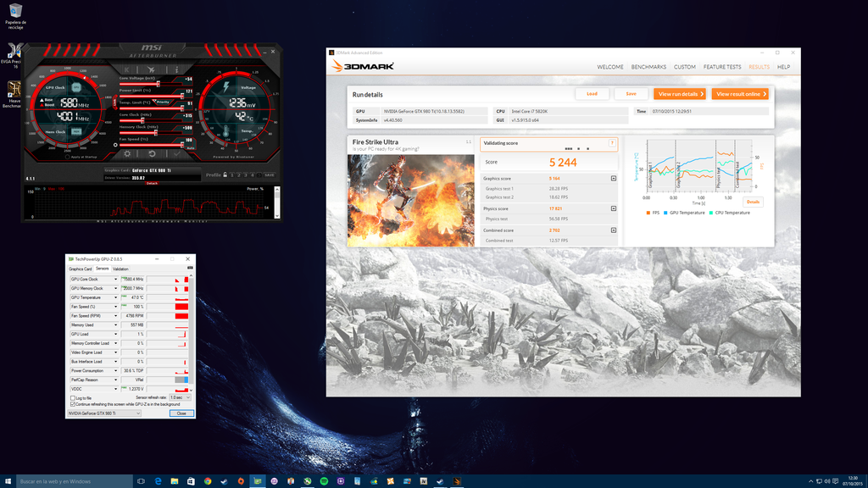
Task: Switch to the Graphics Card tab in GPU-Z
Action: tap(81, 269)
